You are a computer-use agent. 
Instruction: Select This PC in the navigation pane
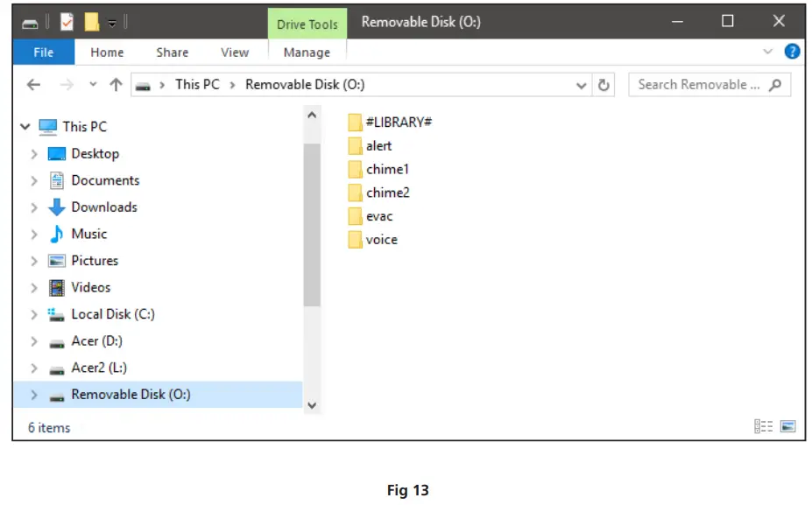[x=84, y=126]
